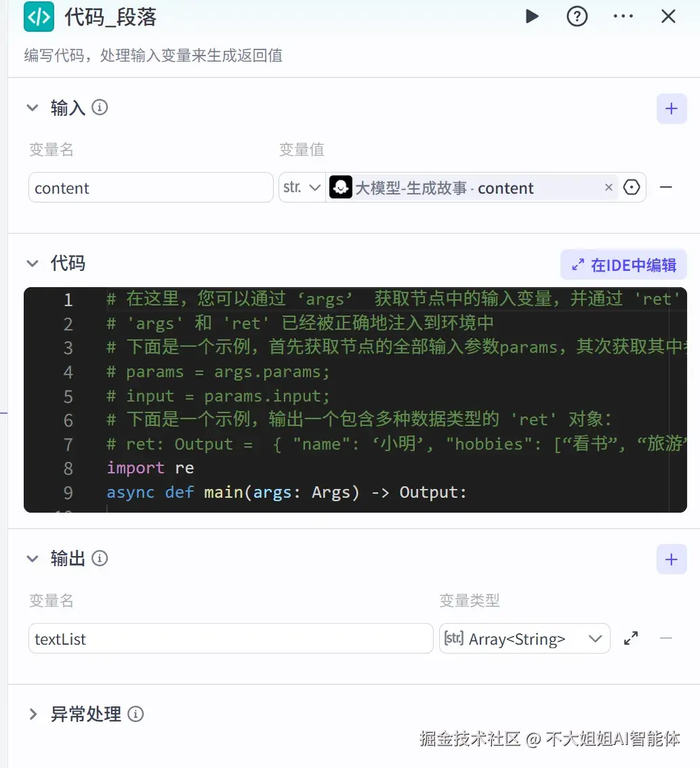Open the code in IDE with 在IDE中编辑

pyautogui.click(x=623, y=264)
